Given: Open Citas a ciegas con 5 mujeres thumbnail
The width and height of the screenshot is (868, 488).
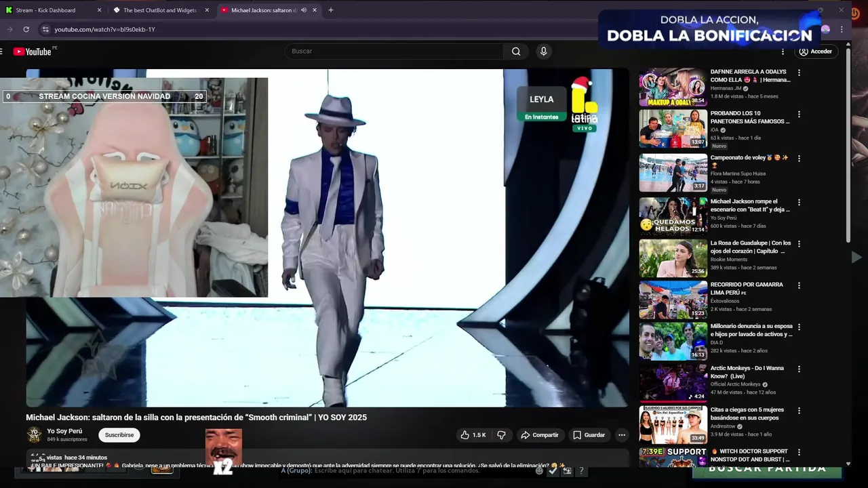Looking at the screenshot, I should 673,424.
